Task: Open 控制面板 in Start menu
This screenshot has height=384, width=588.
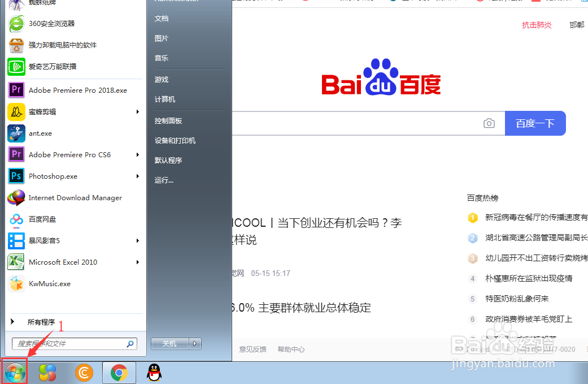Action: tap(168, 121)
